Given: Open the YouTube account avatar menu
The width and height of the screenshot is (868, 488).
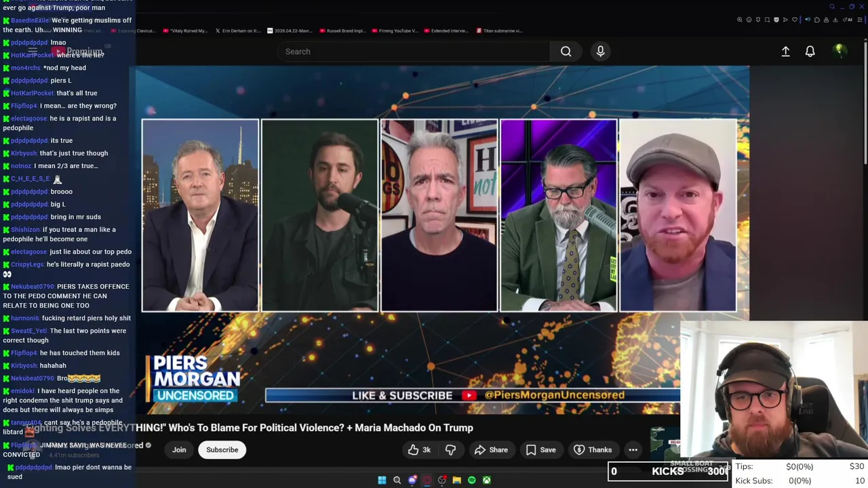Looking at the screenshot, I should tap(840, 51).
